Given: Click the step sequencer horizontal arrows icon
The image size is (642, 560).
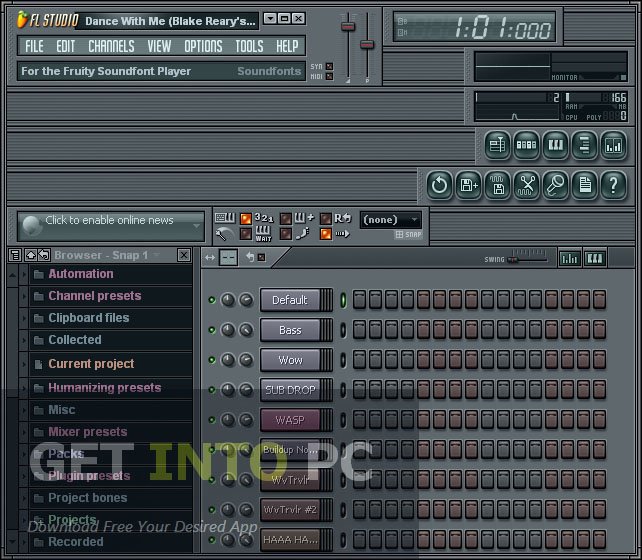Looking at the screenshot, I should 210,257.
